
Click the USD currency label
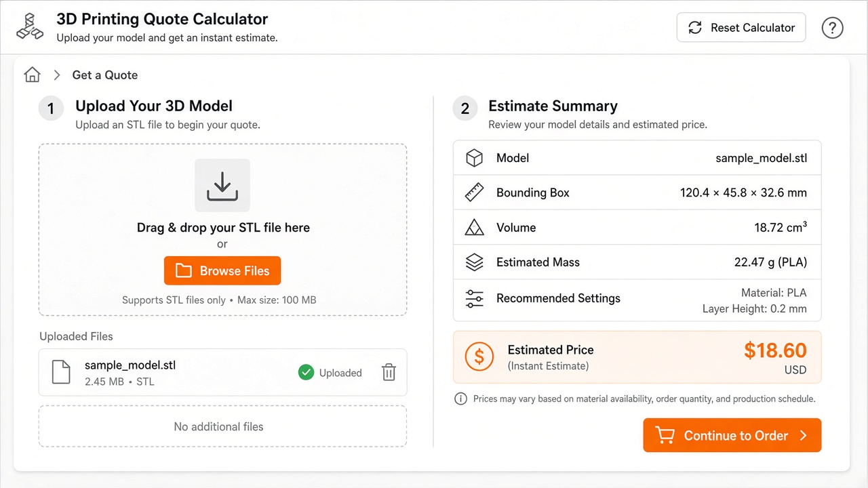(x=795, y=370)
